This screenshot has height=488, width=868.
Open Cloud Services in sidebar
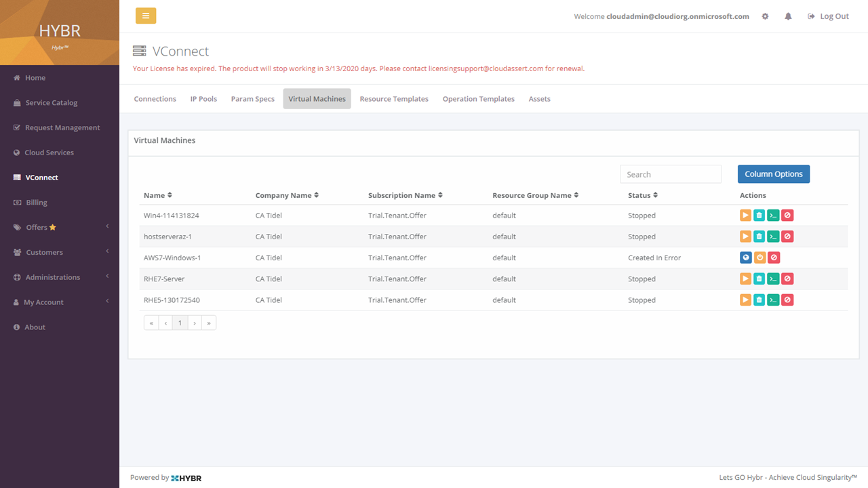pyautogui.click(x=60, y=152)
